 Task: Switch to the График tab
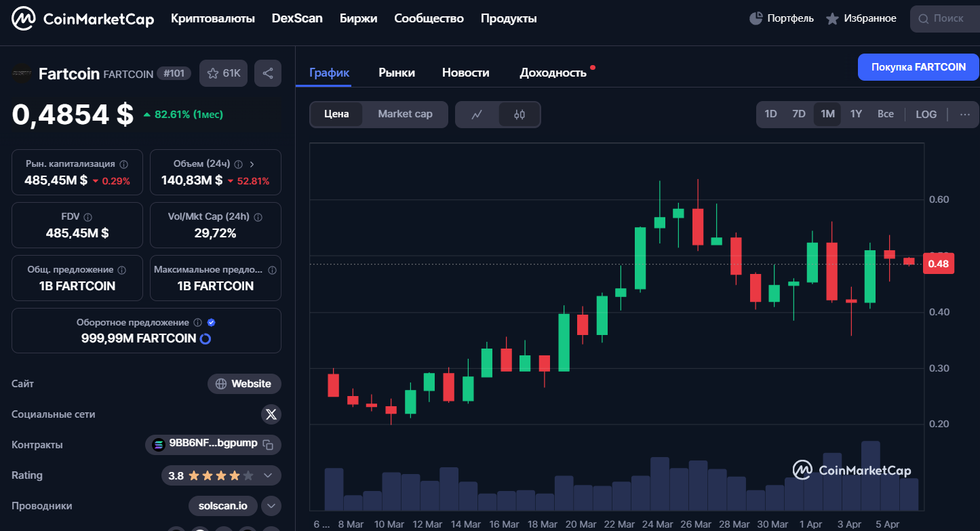click(329, 73)
